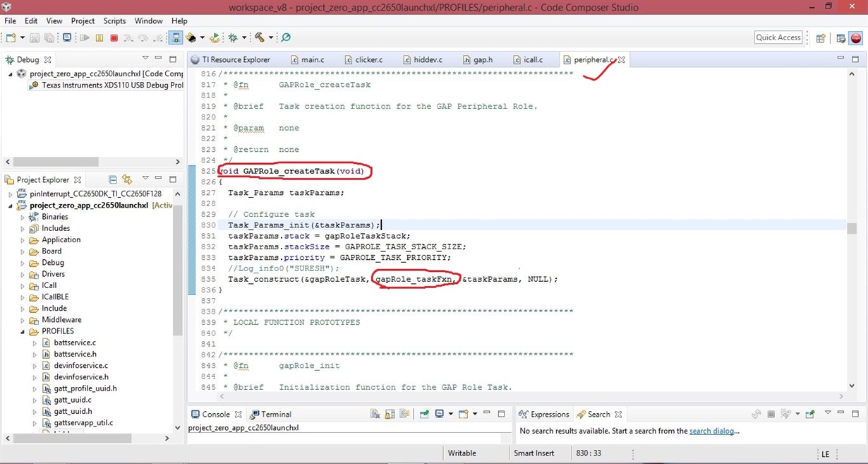868x464 pixels.
Task: Click the Pin Console icon
Action: (424, 414)
